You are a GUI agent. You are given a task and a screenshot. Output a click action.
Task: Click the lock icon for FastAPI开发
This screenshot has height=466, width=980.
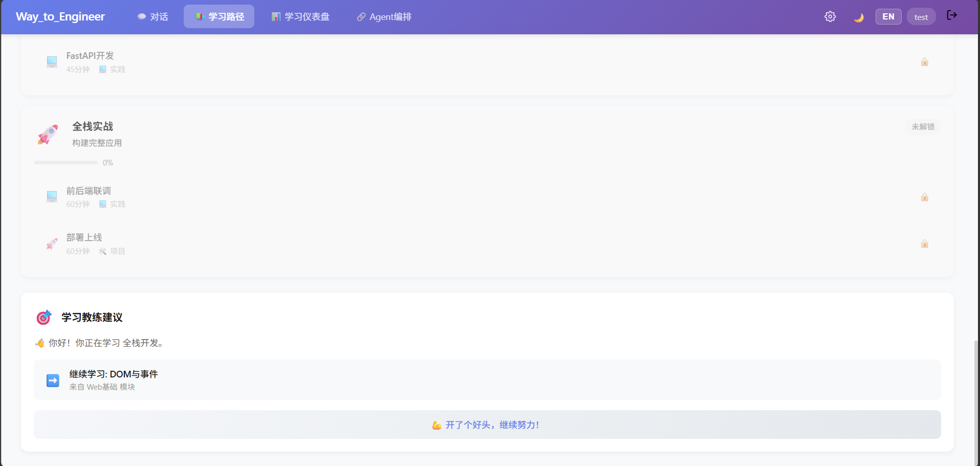925,62
